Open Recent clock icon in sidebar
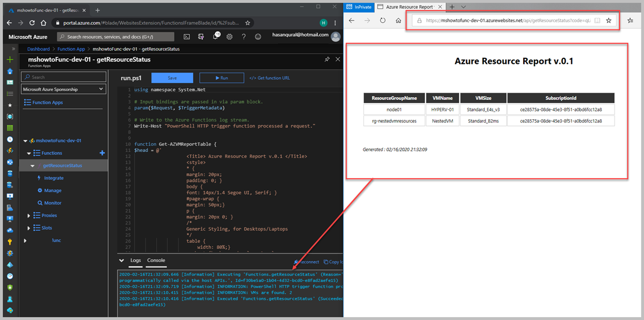 (x=11, y=139)
